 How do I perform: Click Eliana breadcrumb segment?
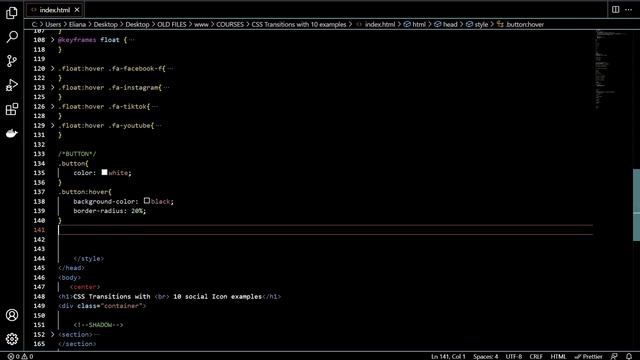[x=77, y=24]
